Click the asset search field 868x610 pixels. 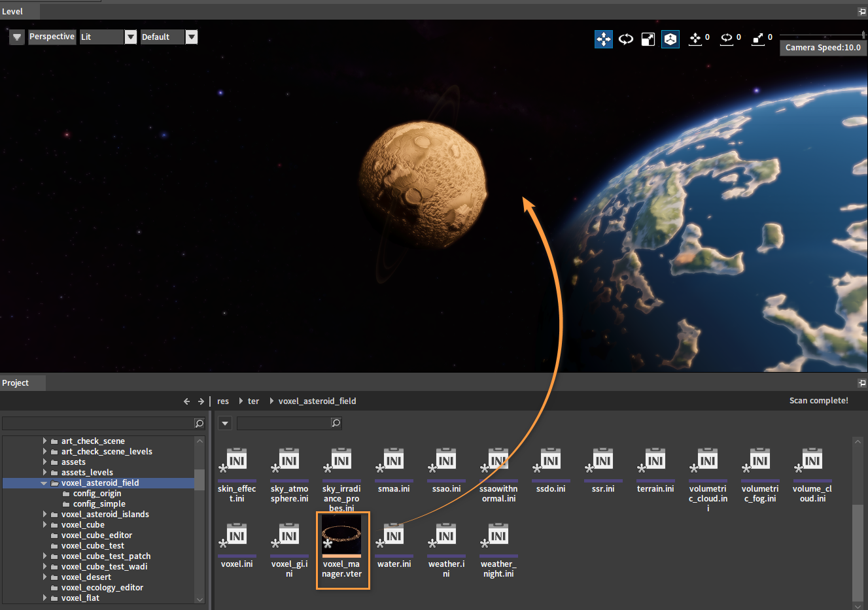tap(284, 424)
